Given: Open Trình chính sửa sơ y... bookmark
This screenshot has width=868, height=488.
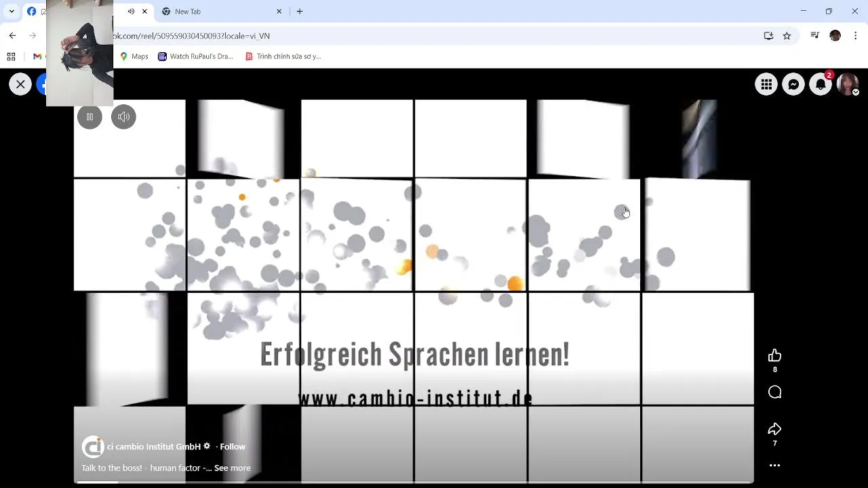Looking at the screenshot, I should (x=283, y=56).
